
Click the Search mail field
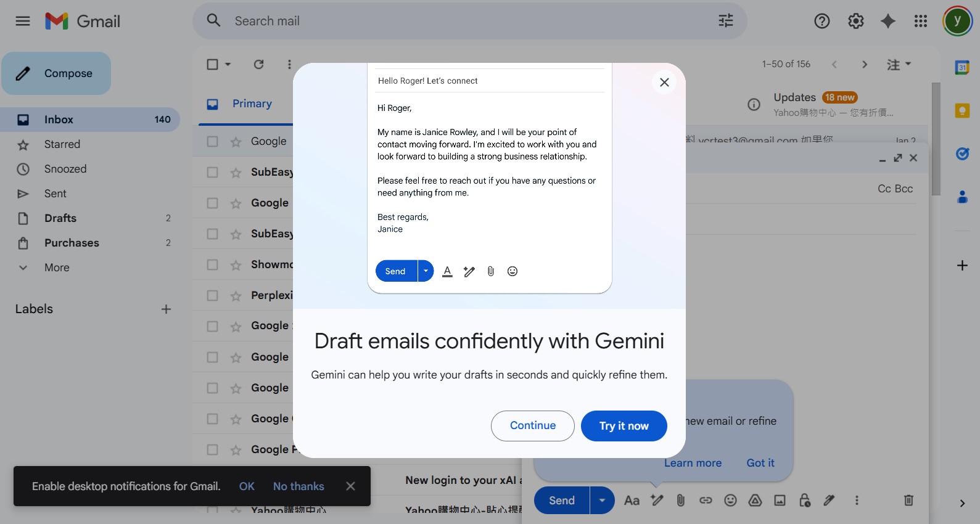469,21
